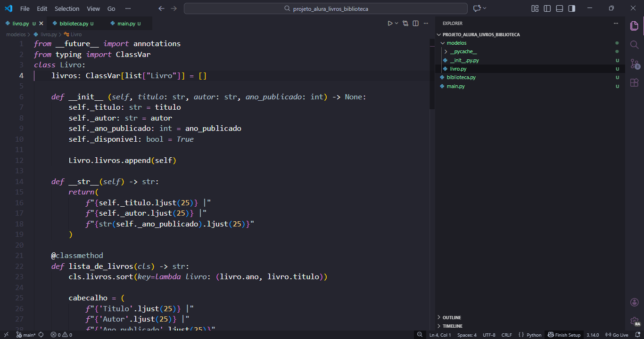Open the Extensions view
Viewport: 644px width, 339px height.
click(x=635, y=83)
